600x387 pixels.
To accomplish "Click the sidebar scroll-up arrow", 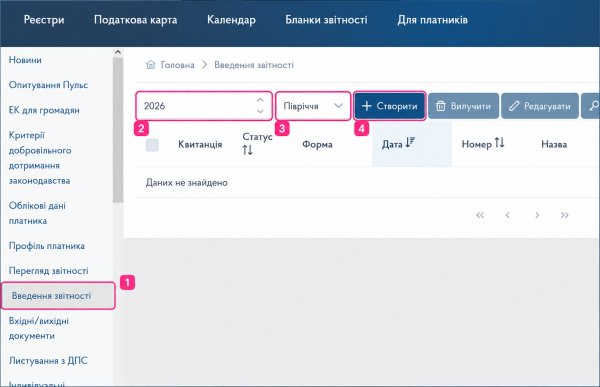I will (118, 52).
